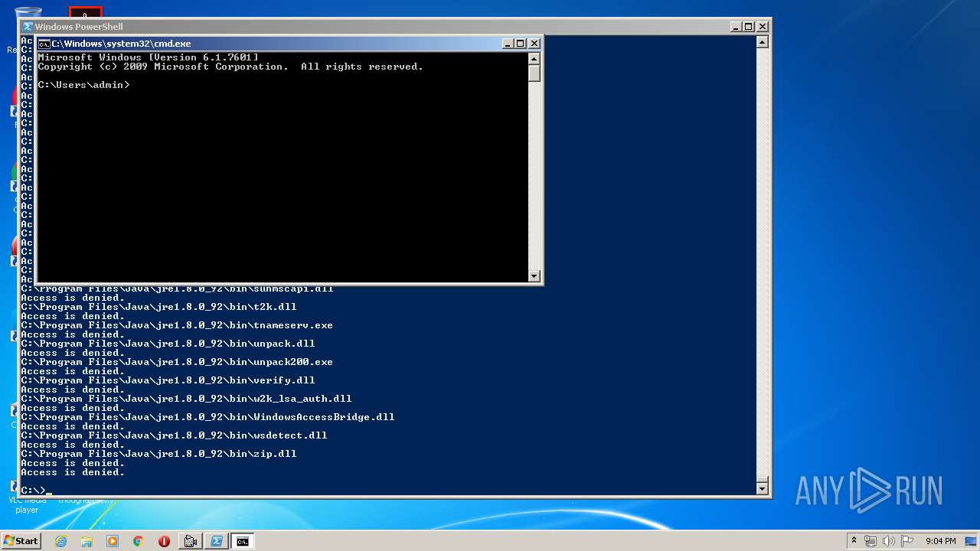Launch Internet Explorer from taskbar
Viewport: 980px width, 551px height.
pyautogui.click(x=60, y=541)
